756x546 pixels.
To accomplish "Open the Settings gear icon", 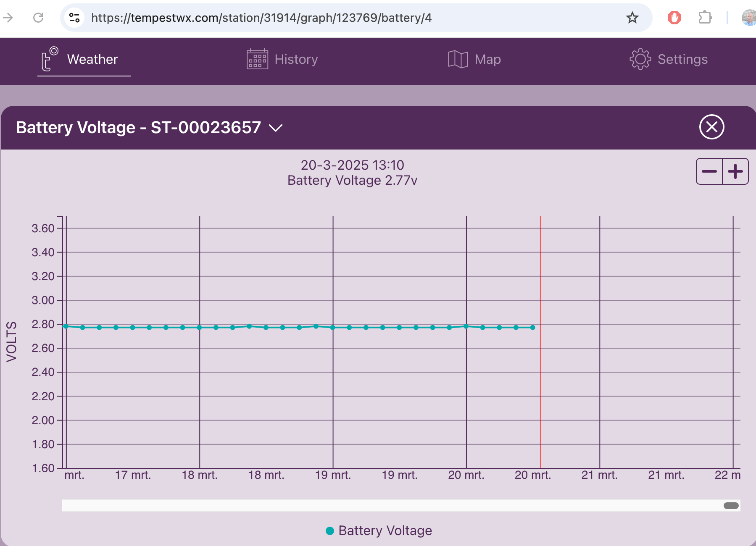I will click(640, 59).
